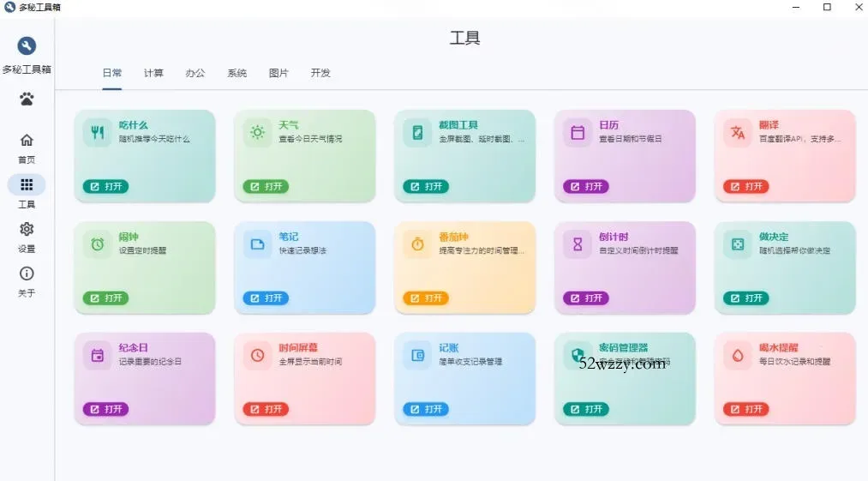The image size is (868, 481).
Task: Switch to the 系统 tab
Action: point(237,73)
